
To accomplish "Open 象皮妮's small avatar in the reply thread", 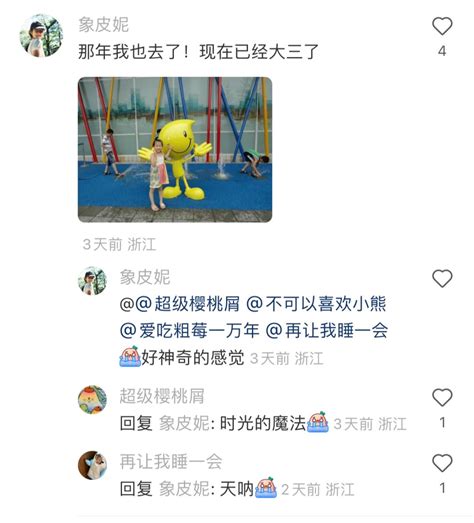I will (x=92, y=281).
